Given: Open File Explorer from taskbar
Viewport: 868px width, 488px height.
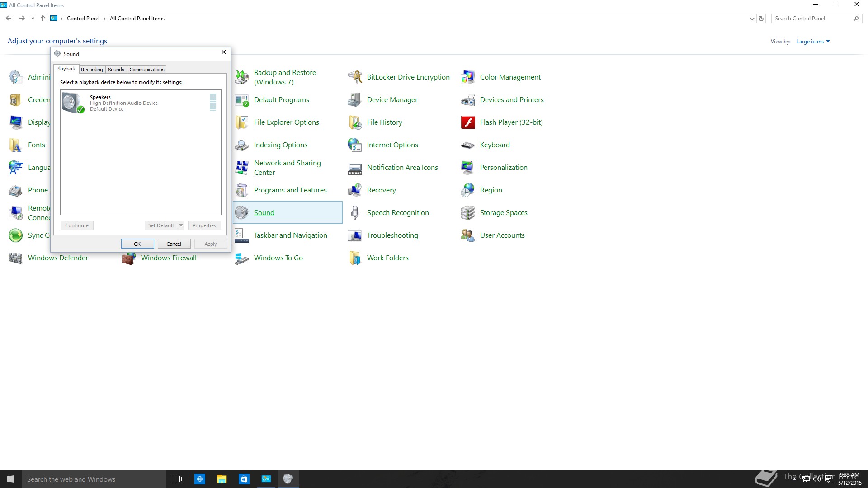Looking at the screenshot, I should tap(222, 479).
